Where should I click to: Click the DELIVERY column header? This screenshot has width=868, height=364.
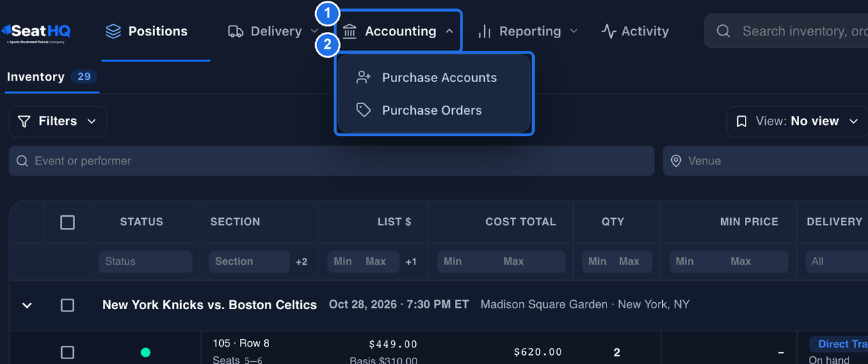[x=835, y=222]
